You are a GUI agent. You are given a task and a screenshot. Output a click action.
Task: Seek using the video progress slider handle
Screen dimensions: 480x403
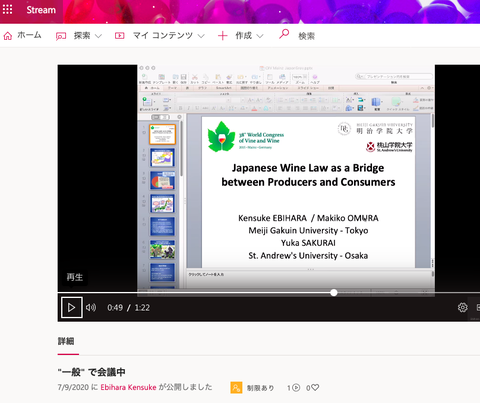(334, 293)
